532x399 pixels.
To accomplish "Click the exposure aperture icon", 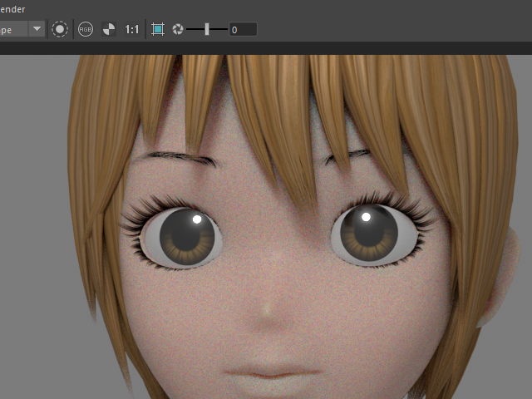I will pyautogui.click(x=177, y=29).
